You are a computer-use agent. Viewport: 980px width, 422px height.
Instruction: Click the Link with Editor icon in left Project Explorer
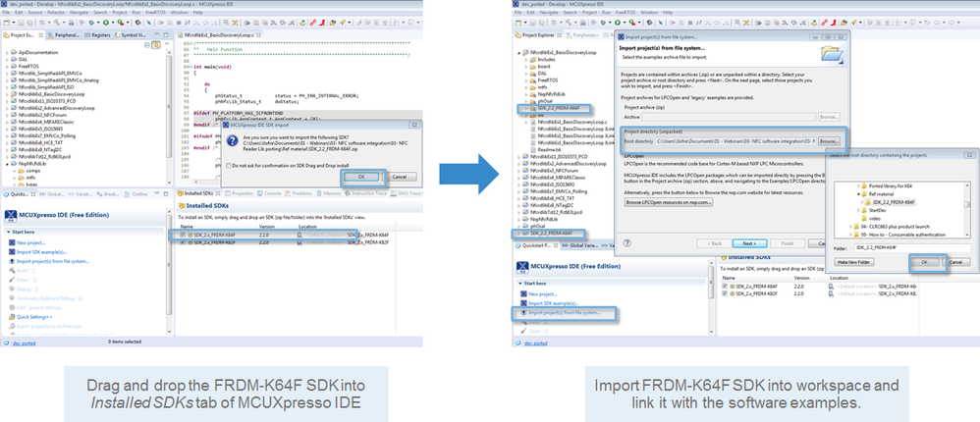pos(155,45)
